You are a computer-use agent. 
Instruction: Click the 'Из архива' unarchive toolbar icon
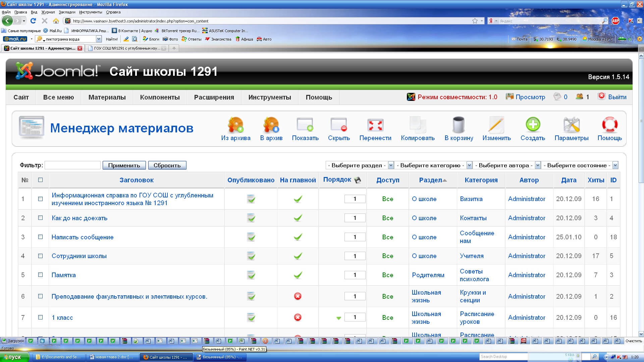(x=235, y=125)
